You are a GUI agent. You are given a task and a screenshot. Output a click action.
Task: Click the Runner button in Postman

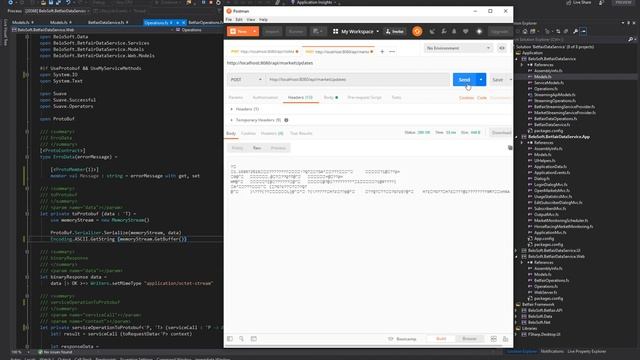tap(296, 31)
